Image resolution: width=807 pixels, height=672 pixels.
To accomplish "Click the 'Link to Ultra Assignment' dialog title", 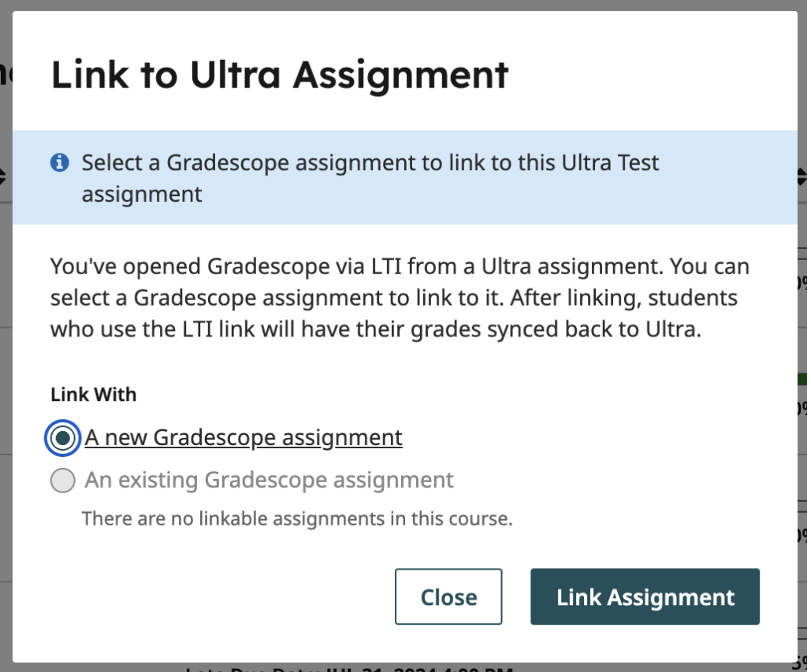I will (x=280, y=75).
